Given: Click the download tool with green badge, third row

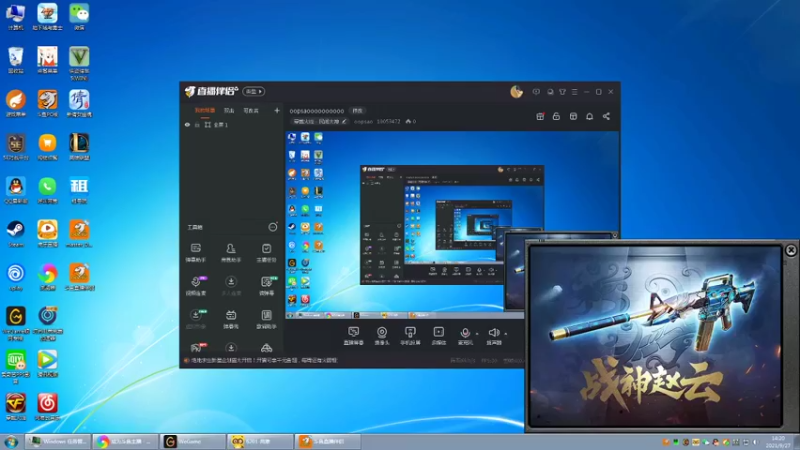Looking at the screenshot, I should (196, 318).
